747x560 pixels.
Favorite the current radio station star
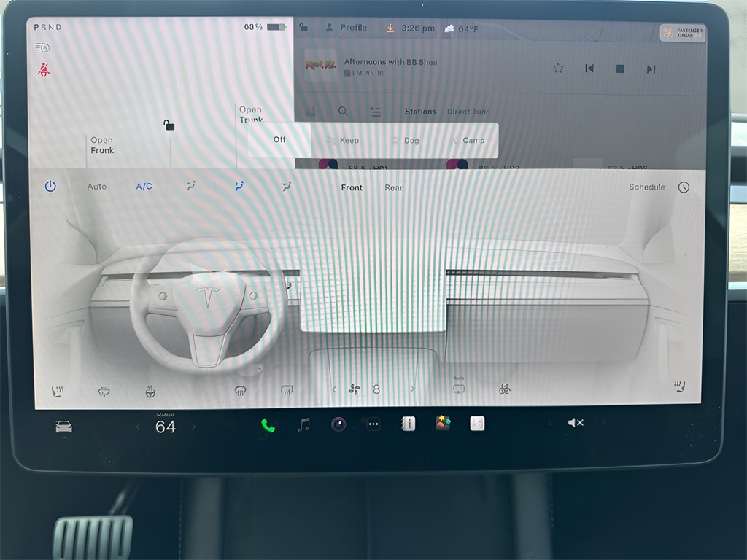point(558,69)
